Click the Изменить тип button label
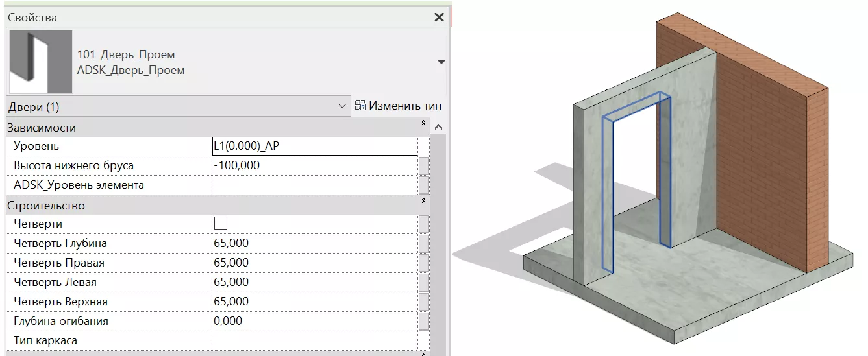Image resolution: width=868 pixels, height=356 pixels. click(406, 106)
